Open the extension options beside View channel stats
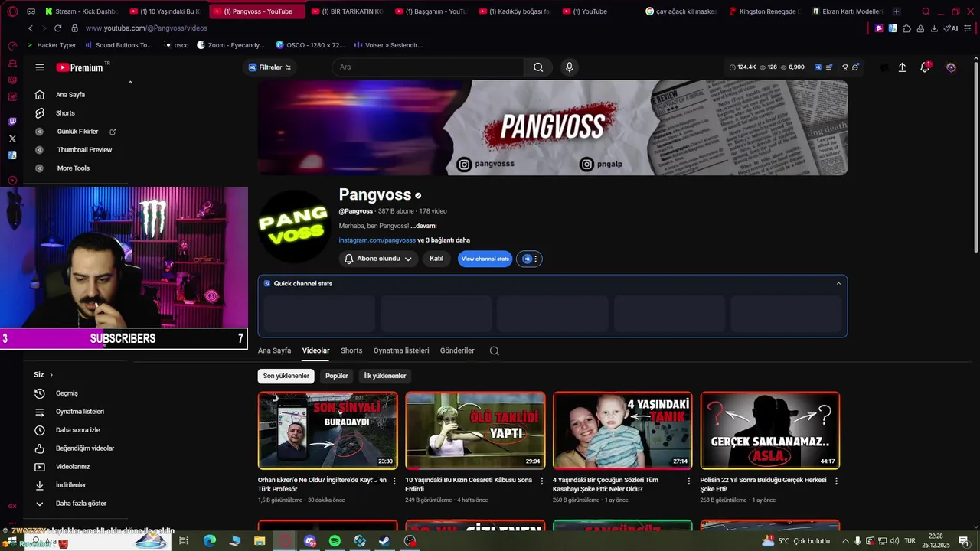 [529, 259]
